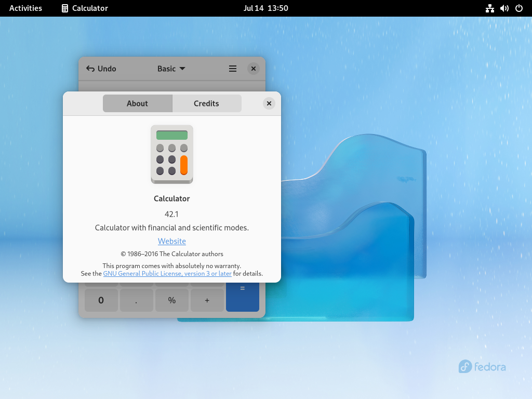Click the version number 42.1 text
532x399 pixels.
171,214
